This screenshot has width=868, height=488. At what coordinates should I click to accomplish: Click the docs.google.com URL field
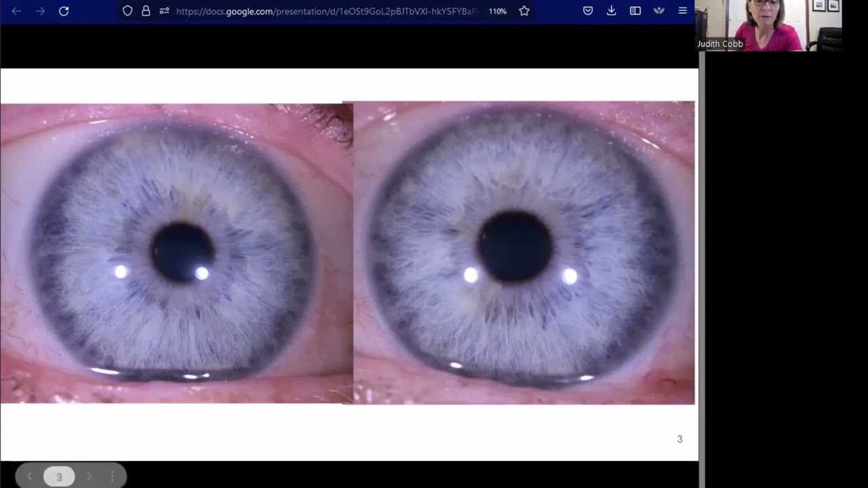(327, 11)
